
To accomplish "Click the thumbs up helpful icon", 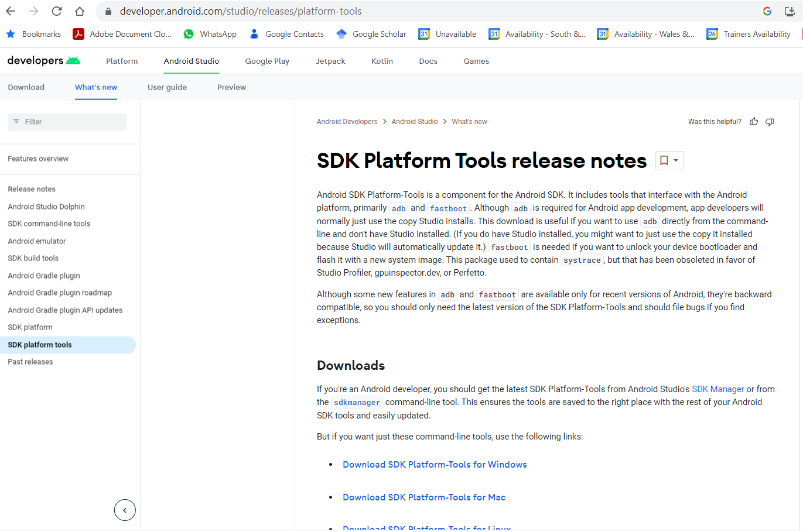I will tap(754, 122).
